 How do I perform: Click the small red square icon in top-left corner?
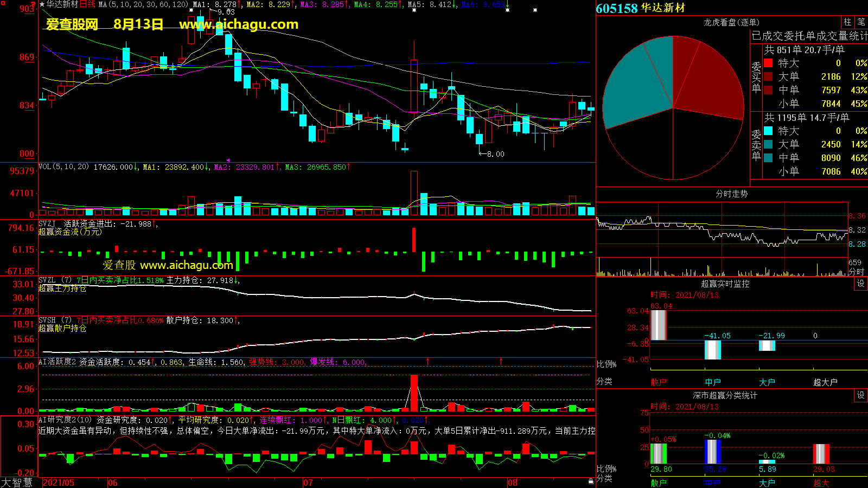point(3,4)
